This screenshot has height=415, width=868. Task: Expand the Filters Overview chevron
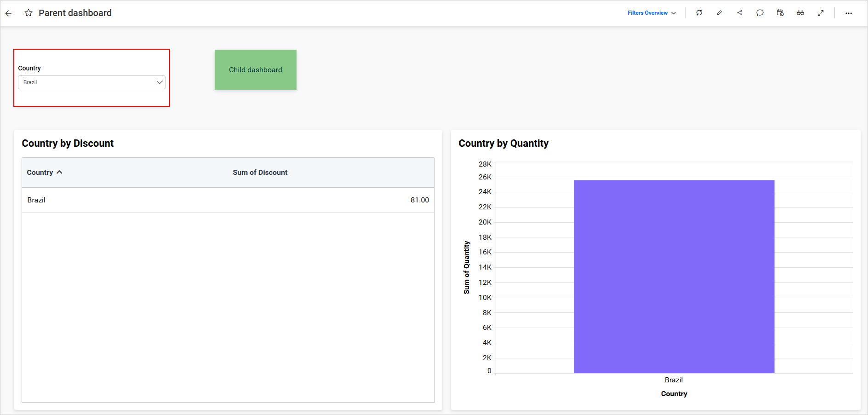tap(673, 13)
